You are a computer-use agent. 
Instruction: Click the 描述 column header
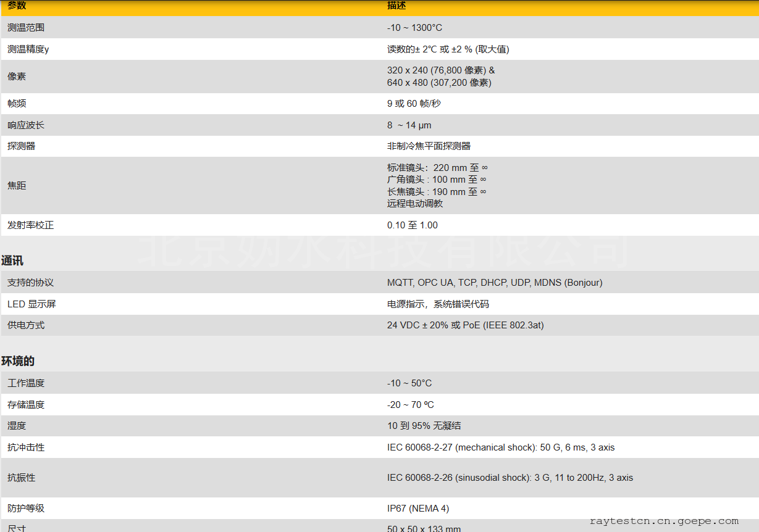[x=396, y=6]
